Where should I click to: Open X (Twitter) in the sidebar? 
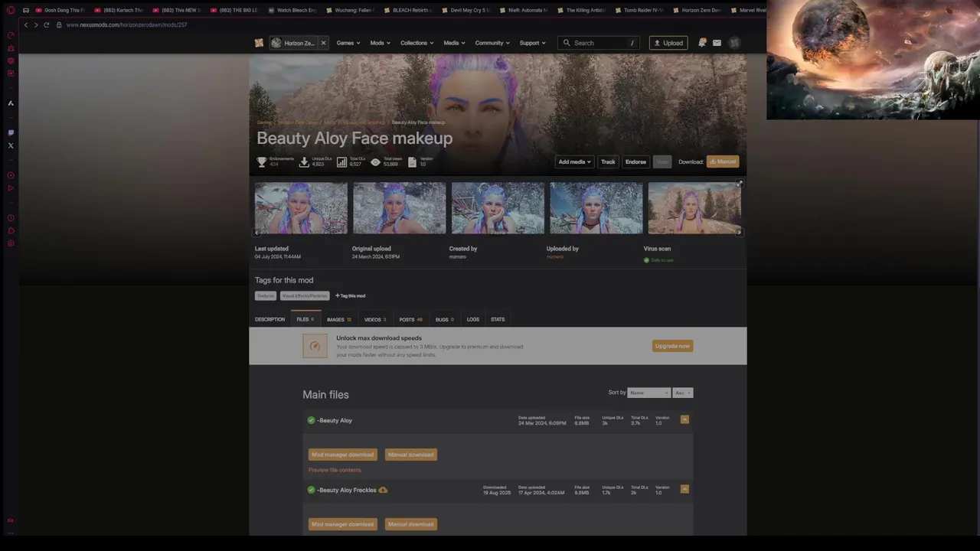pos(11,145)
